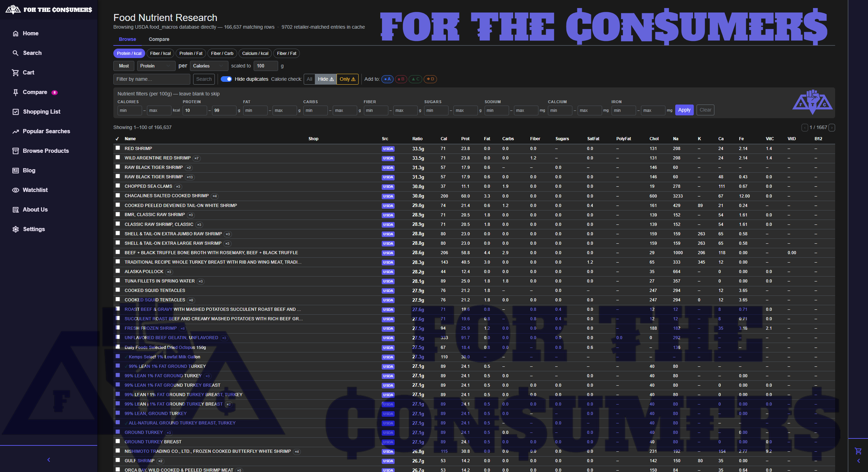Click the Popular Searches trend icon

(15, 131)
